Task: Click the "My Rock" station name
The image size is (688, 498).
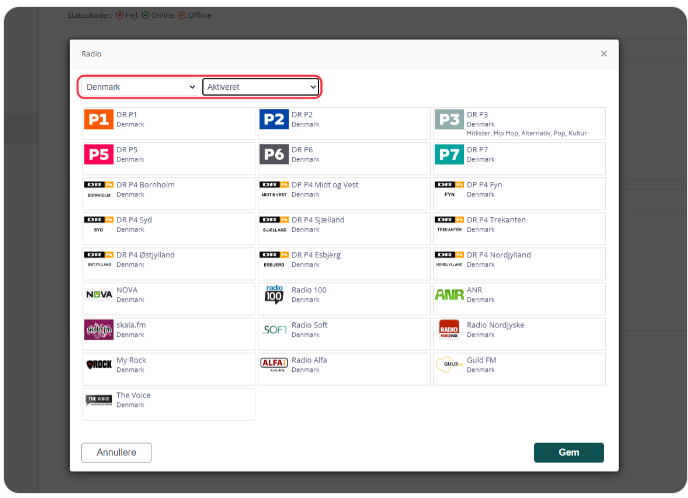Action: (x=131, y=360)
